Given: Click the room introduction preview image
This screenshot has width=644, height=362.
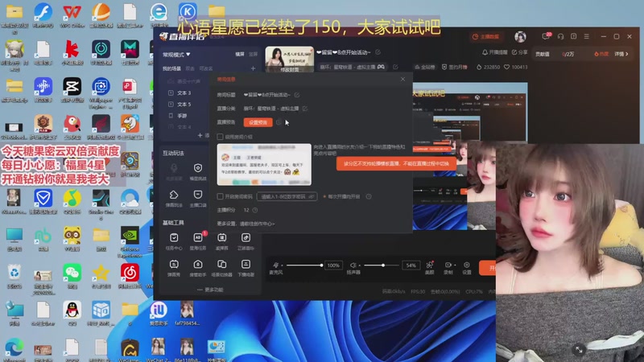Looking at the screenshot, I should 264,165.
